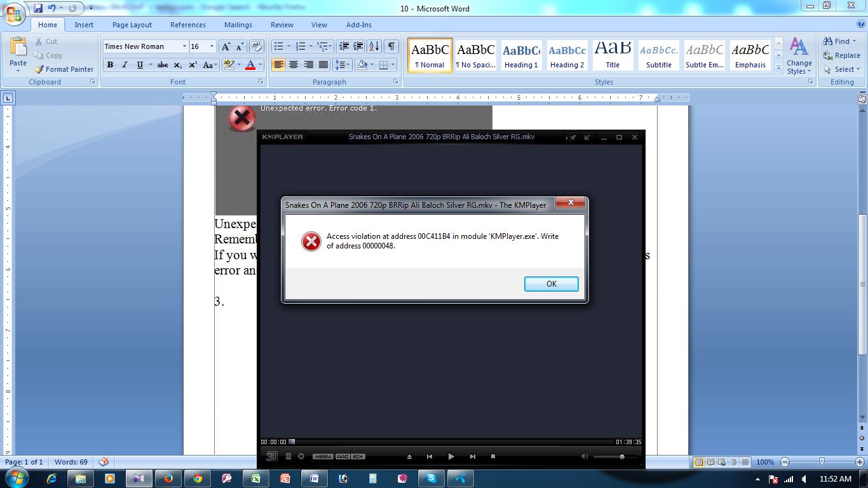Open the Page Layout ribbon tab
868x488 pixels.
(x=132, y=25)
